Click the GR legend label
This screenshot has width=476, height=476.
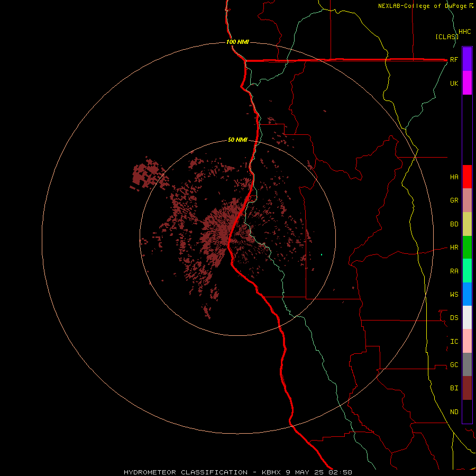454,200
